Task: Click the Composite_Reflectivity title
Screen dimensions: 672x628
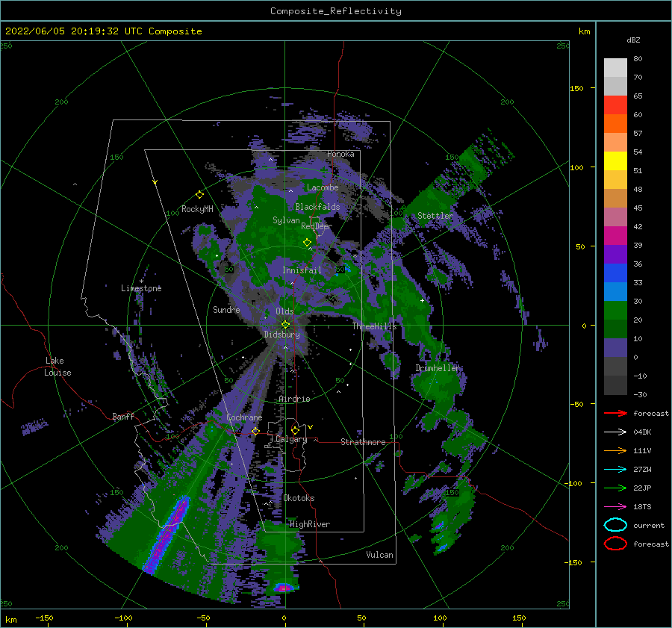Action: [336, 11]
